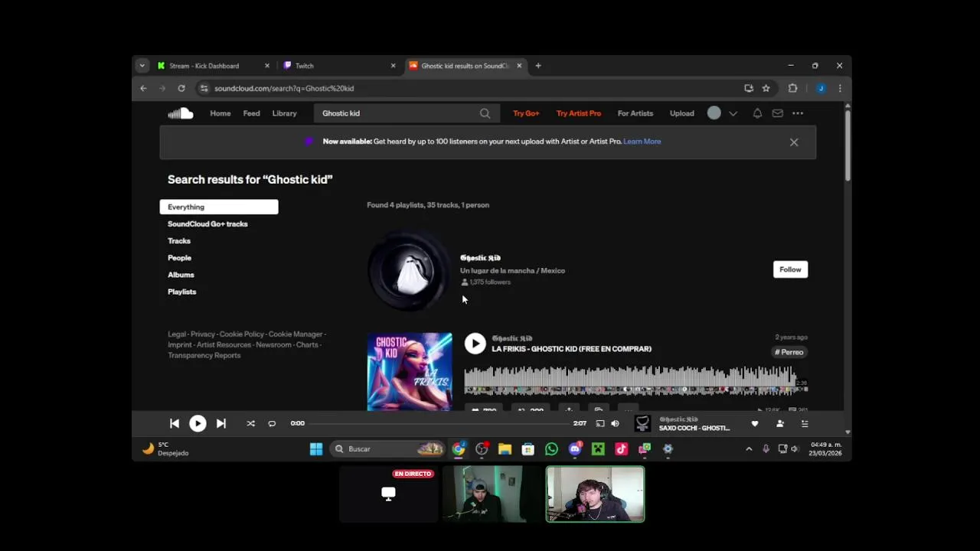The image size is (980, 551).
Task: Reload the SoundCloud page
Action: tap(181, 88)
